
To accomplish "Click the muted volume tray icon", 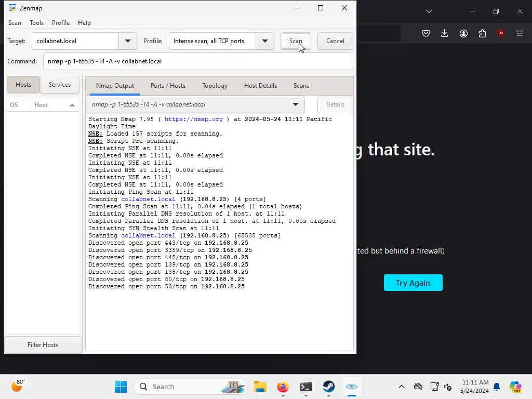I will coord(448,387).
